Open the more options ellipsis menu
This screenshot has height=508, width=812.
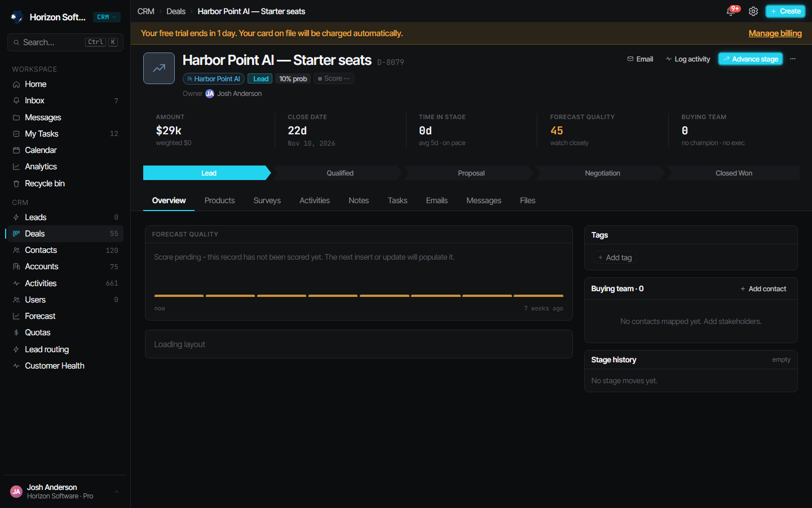point(793,59)
